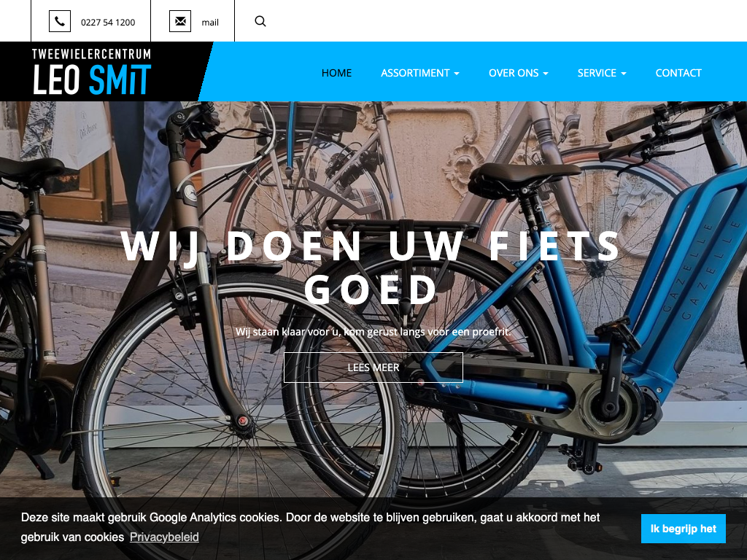Open the Privacybeleid link
Viewport: 747px width, 560px height.
[x=164, y=537]
